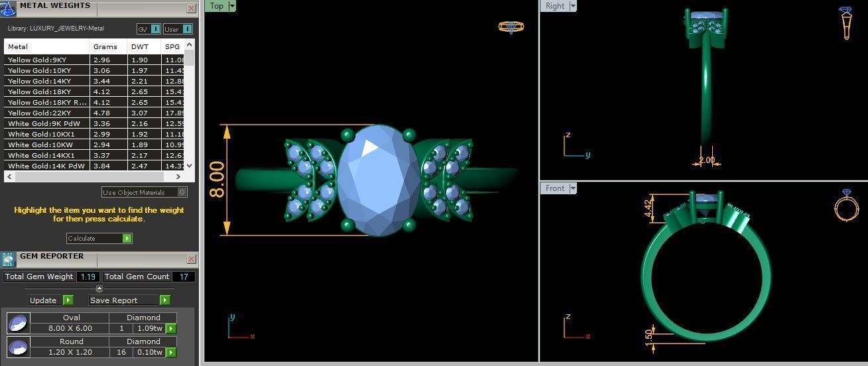Sort by the SPG column header
The width and height of the screenshot is (868, 366).
pos(173,46)
